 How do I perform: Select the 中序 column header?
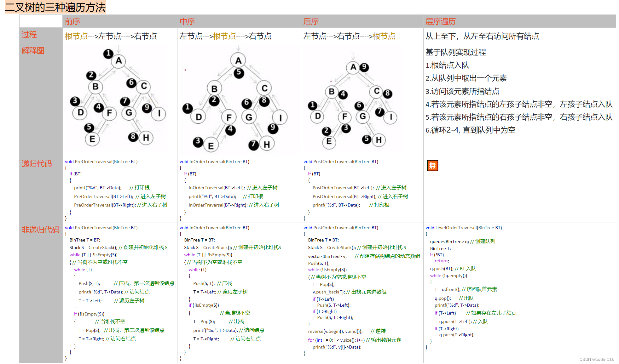tap(187, 21)
